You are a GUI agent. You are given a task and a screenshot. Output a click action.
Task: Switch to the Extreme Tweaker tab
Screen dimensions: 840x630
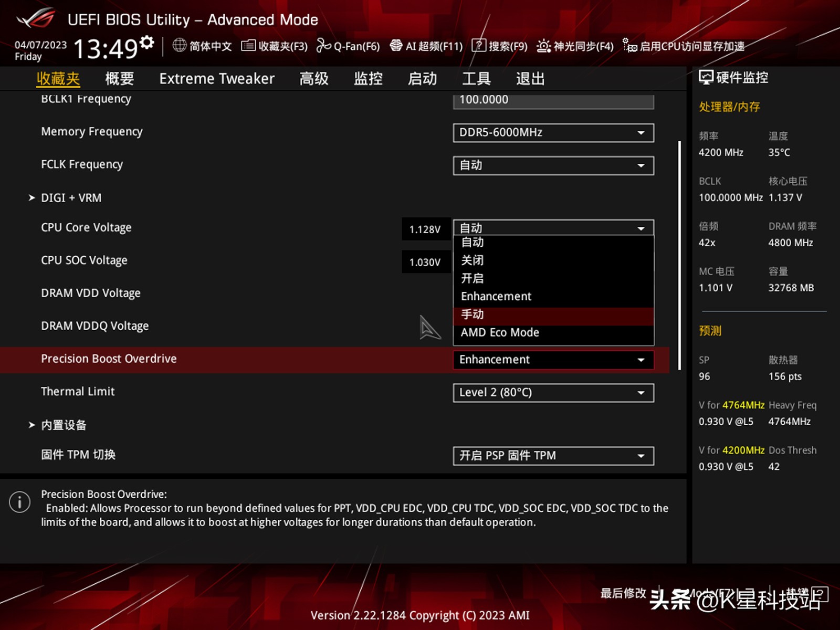217,78
